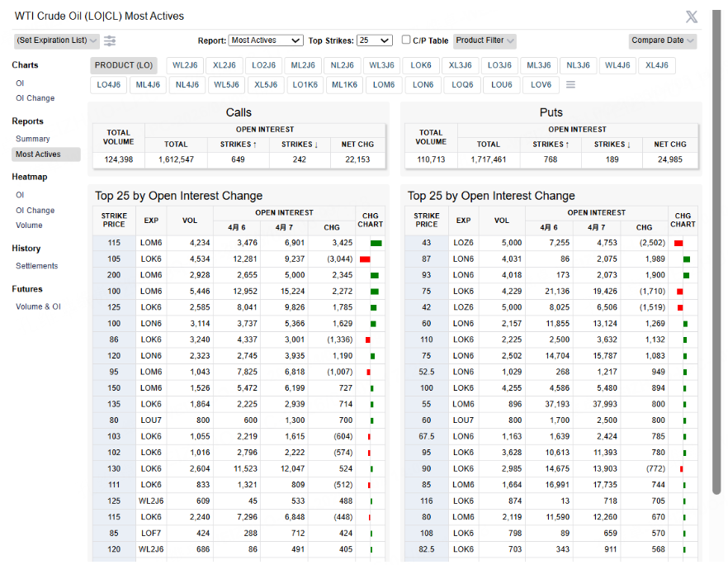
Task: Open the Set Expiration List dropdown
Action: 56,40
